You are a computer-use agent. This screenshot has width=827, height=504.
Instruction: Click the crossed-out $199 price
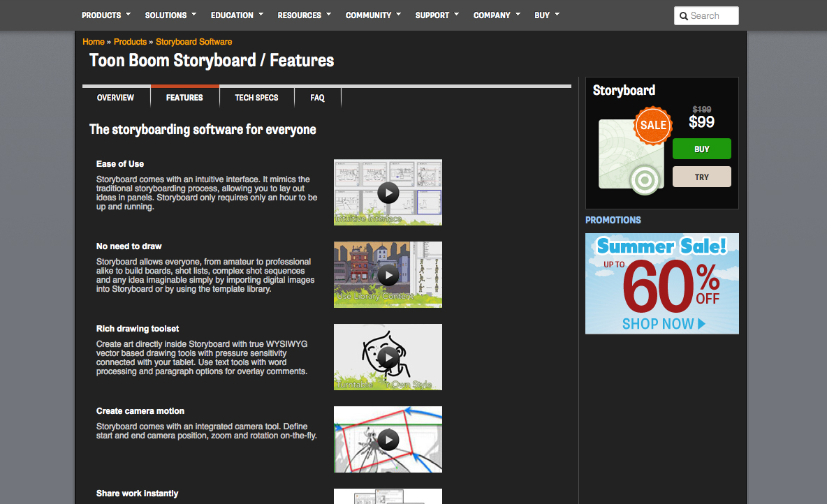click(x=701, y=109)
